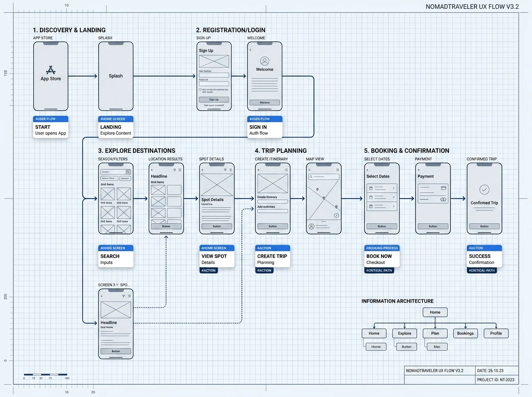Click profile avatar at Map View bottom
The width and height of the screenshot is (532, 397).
311,226
